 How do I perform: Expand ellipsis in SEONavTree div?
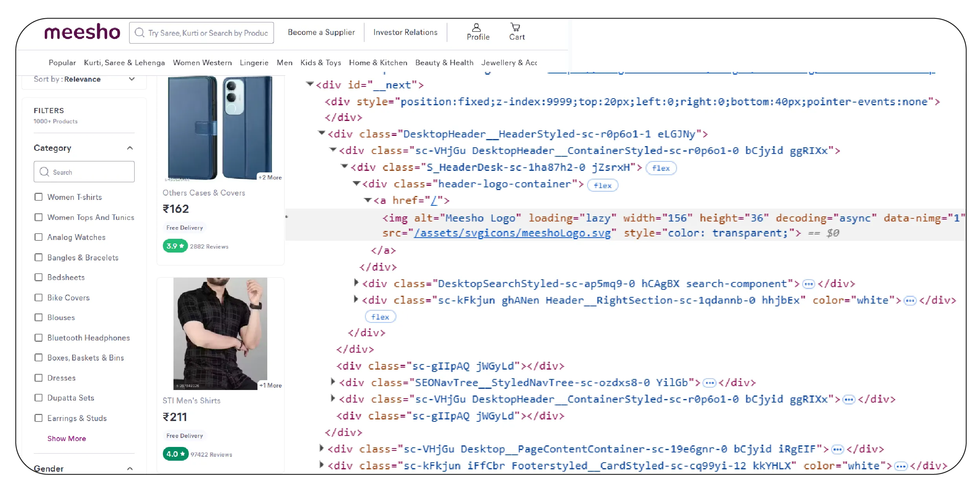pyautogui.click(x=709, y=383)
